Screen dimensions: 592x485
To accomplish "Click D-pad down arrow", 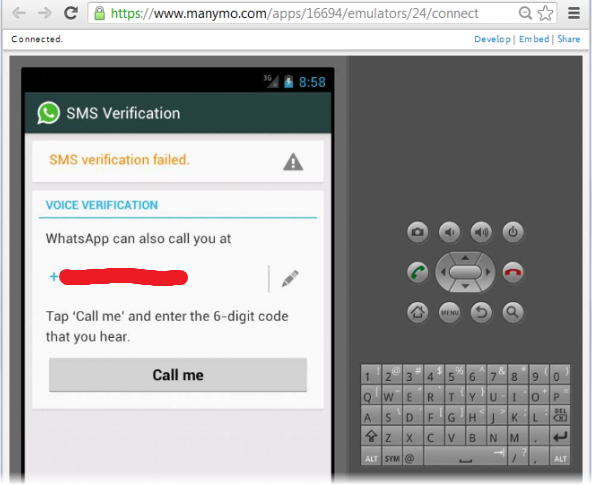I will point(465,286).
